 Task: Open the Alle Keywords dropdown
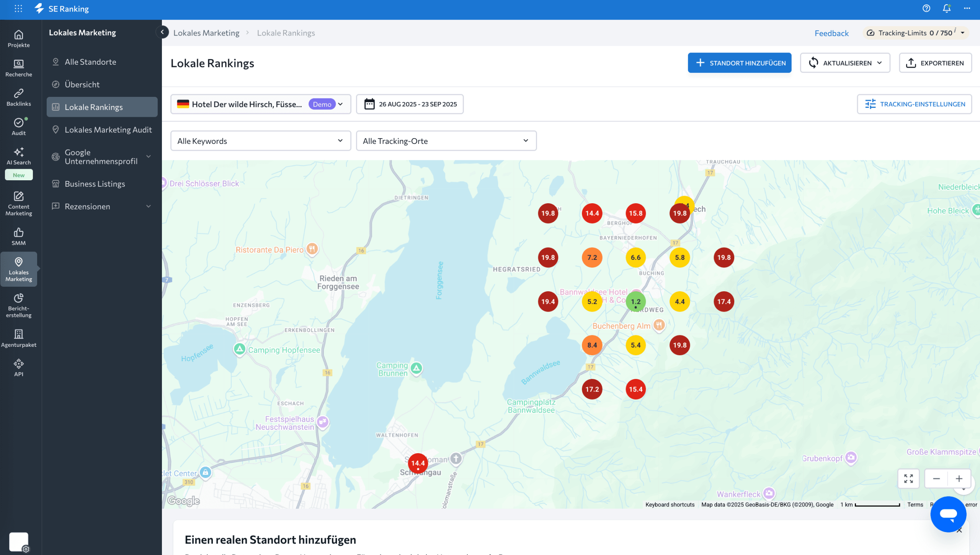point(260,141)
